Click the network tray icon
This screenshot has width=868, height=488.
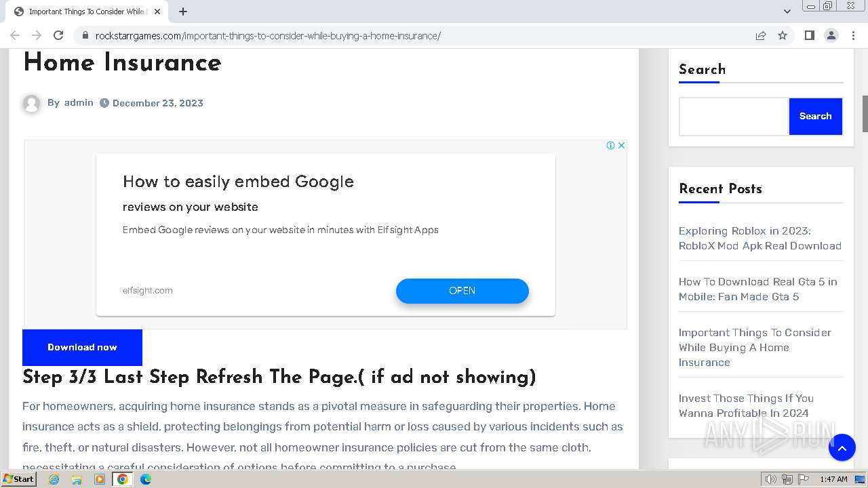[787, 479]
